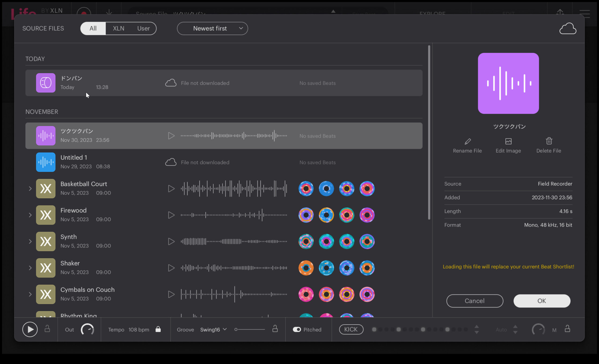Click OK to load the file
599x364 pixels.
click(x=542, y=301)
